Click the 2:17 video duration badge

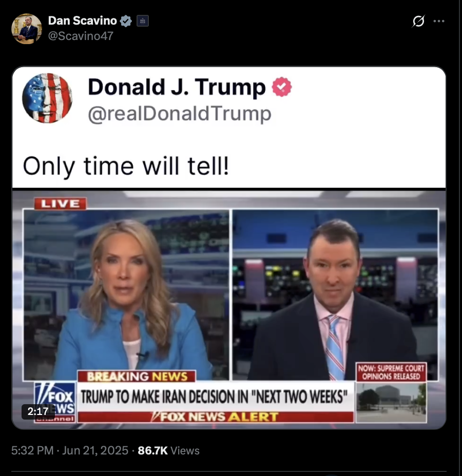coord(38,411)
